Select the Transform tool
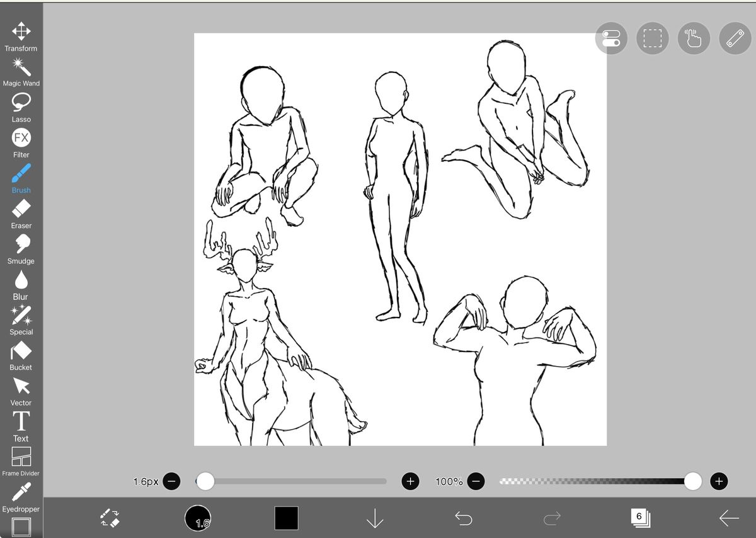Screen dimensions: 756x538 pos(21,37)
